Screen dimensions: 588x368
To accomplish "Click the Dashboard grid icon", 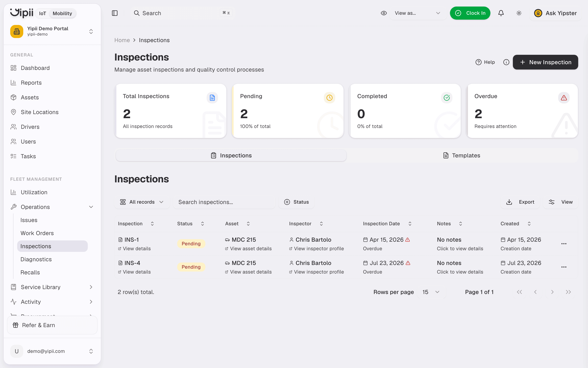I will tap(13, 68).
